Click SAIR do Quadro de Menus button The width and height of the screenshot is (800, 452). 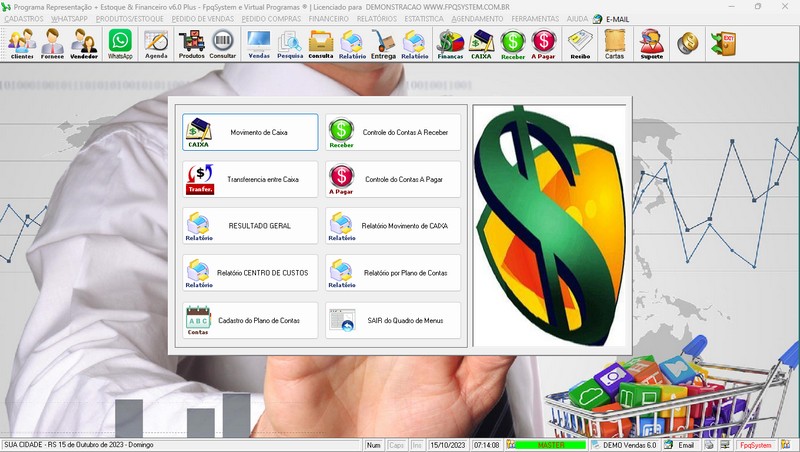coord(393,320)
